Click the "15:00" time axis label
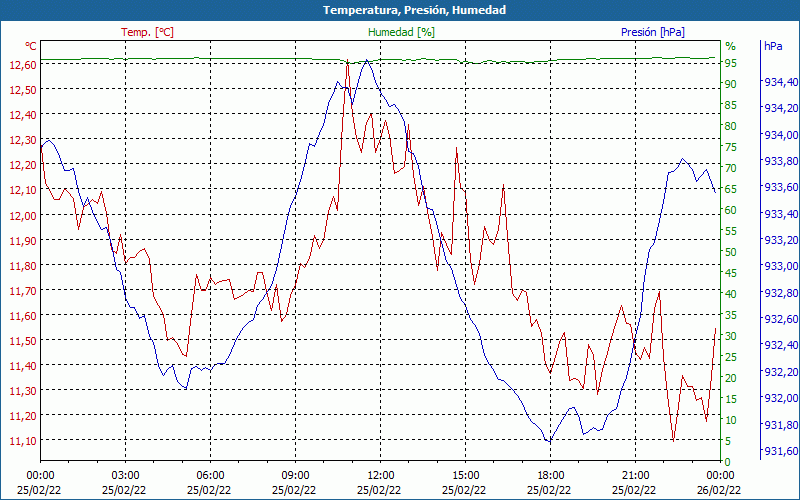Screen dimensions: 800x500 point(465,476)
